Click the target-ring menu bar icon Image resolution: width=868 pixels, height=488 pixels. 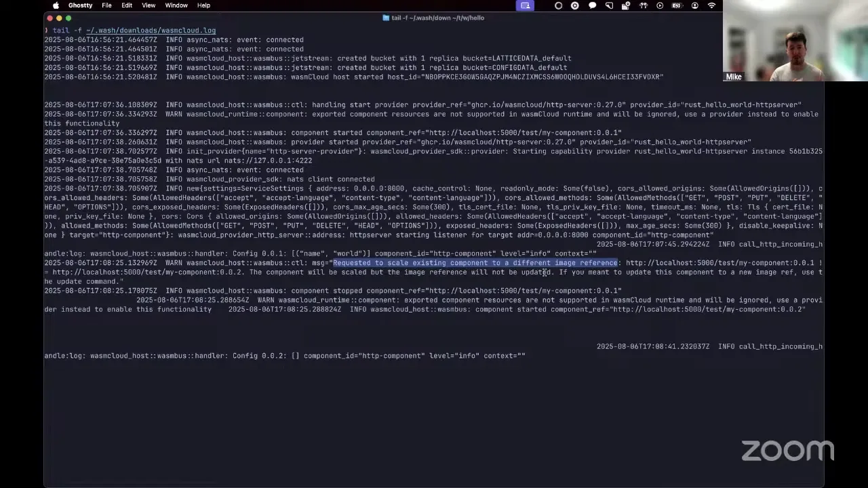pyautogui.click(x=575, y=5)
